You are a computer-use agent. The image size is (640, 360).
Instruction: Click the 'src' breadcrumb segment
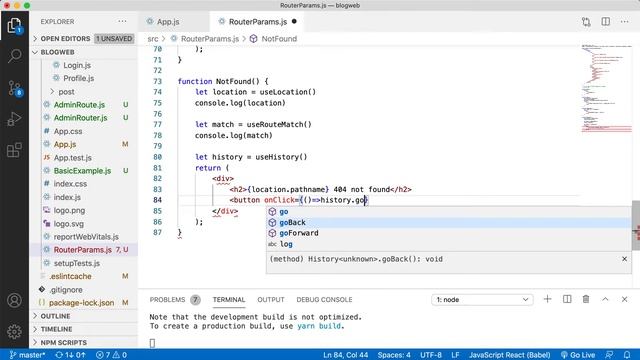click(x=153, y=39)
